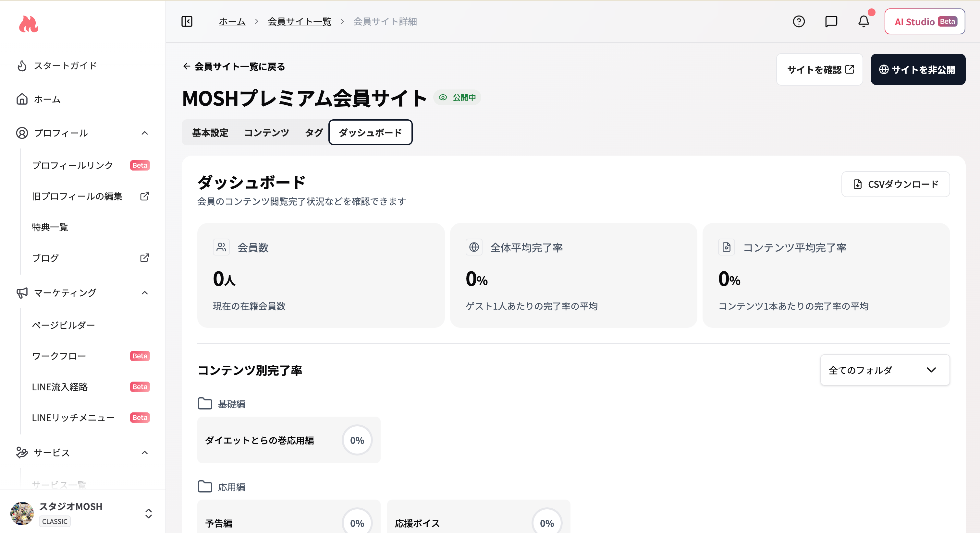
Task: Click ダイエットとらの巻応用編 0% progress circle
Action: 357,440
